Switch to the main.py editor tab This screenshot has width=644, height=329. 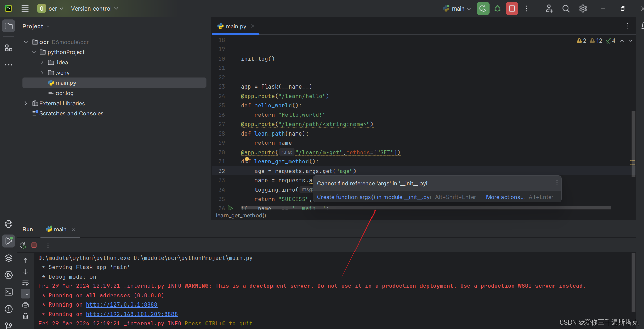tap(235, 26)
